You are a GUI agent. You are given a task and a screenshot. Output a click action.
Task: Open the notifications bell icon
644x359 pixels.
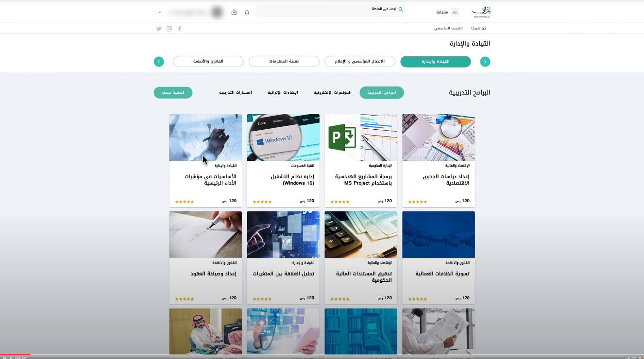[247, 12]
